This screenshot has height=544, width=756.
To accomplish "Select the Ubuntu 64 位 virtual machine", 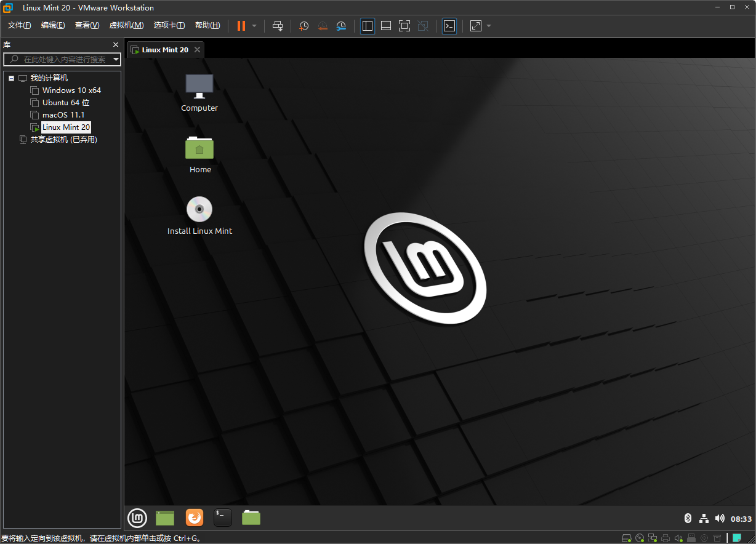I will coord(66,103).
